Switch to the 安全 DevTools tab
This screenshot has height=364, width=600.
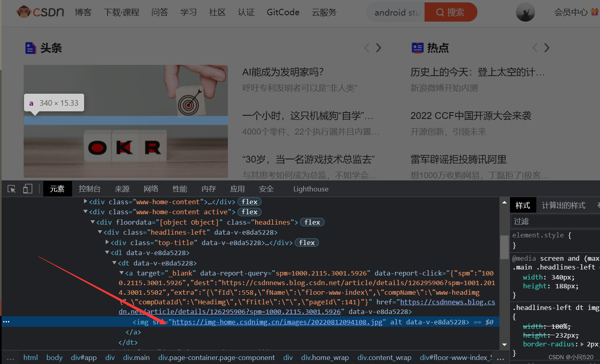pyautogui.click(x=266, y=189)
